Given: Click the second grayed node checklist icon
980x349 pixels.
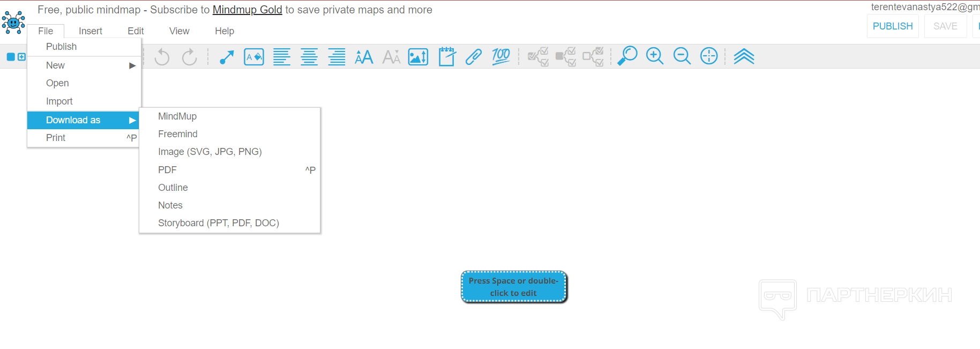Looking at the screenshot, I should point(566,56).
